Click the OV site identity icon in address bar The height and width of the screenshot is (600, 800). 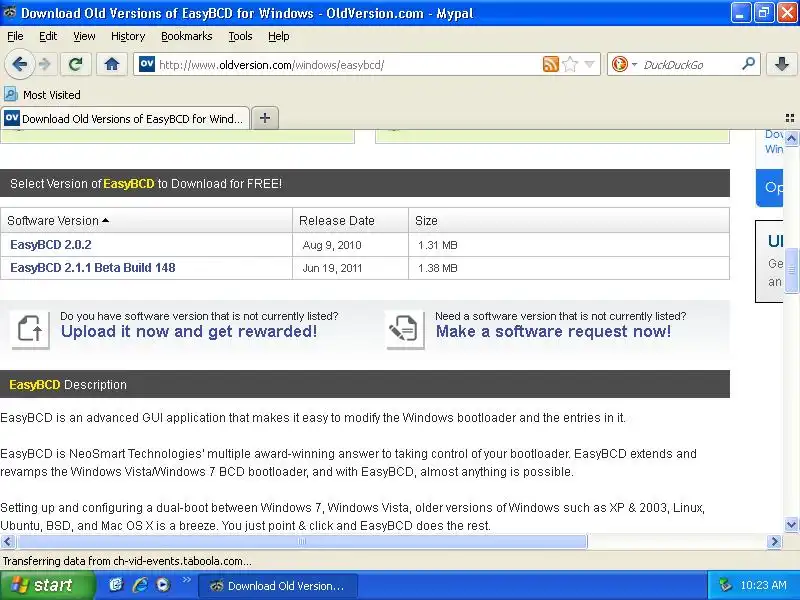[x=147, y=64]
